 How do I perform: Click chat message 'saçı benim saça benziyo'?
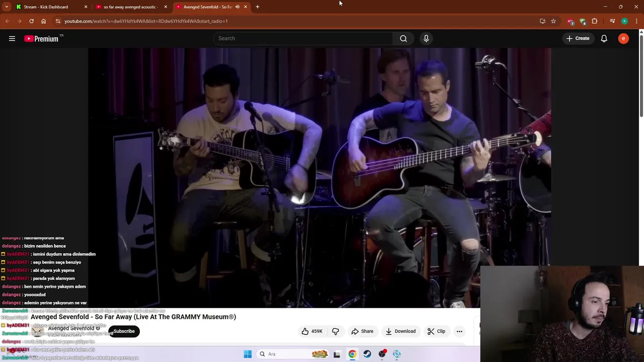click(x=57, y=262)
